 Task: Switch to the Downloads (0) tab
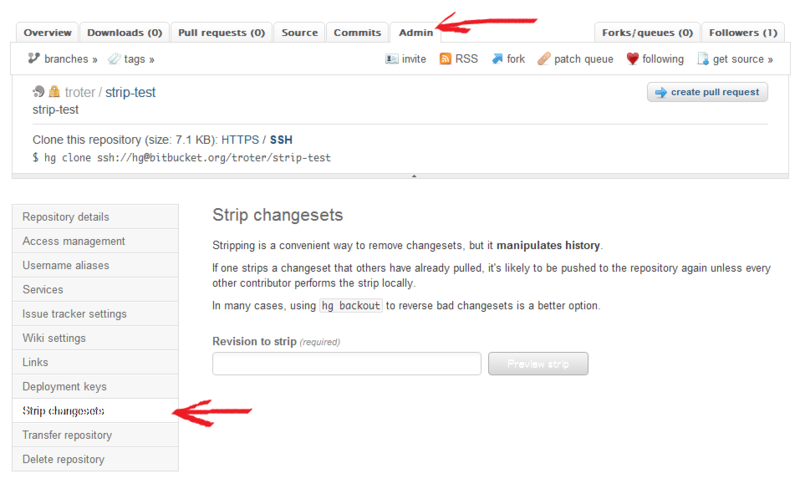tap(124, 33)
